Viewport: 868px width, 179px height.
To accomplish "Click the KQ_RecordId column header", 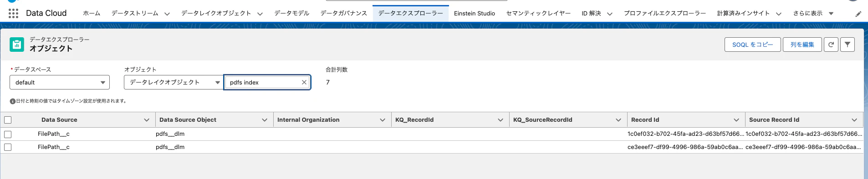I will 414,120.
